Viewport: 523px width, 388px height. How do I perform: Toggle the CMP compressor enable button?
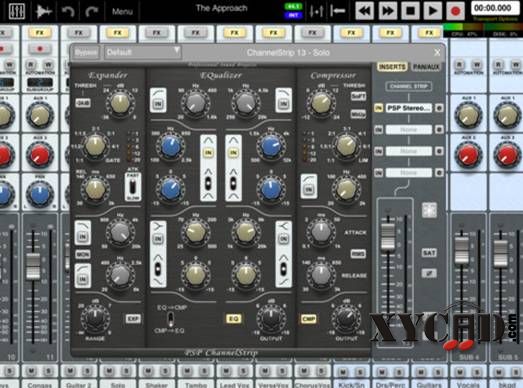coord(309,319)
